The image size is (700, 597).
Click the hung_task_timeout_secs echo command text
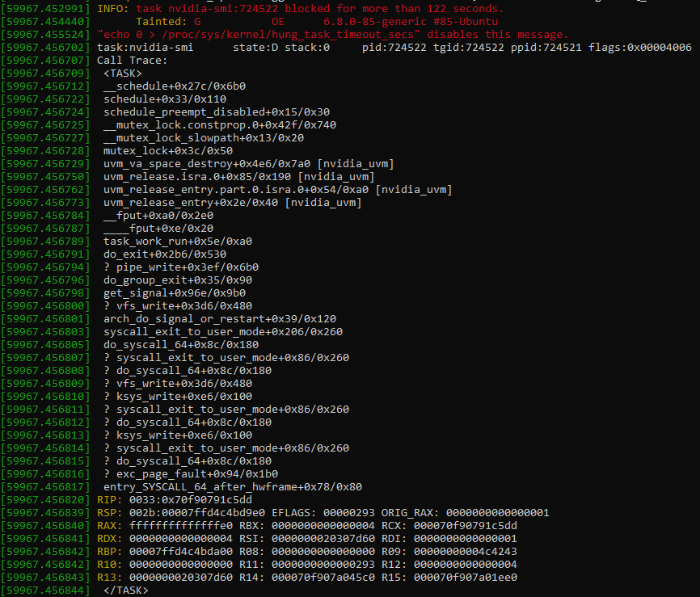coord(332,35)
